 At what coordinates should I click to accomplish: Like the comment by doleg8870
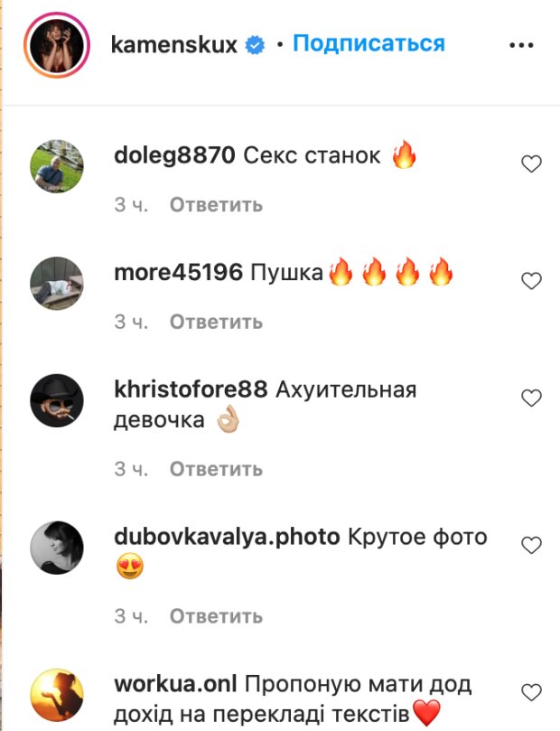(x=531, y=164)
